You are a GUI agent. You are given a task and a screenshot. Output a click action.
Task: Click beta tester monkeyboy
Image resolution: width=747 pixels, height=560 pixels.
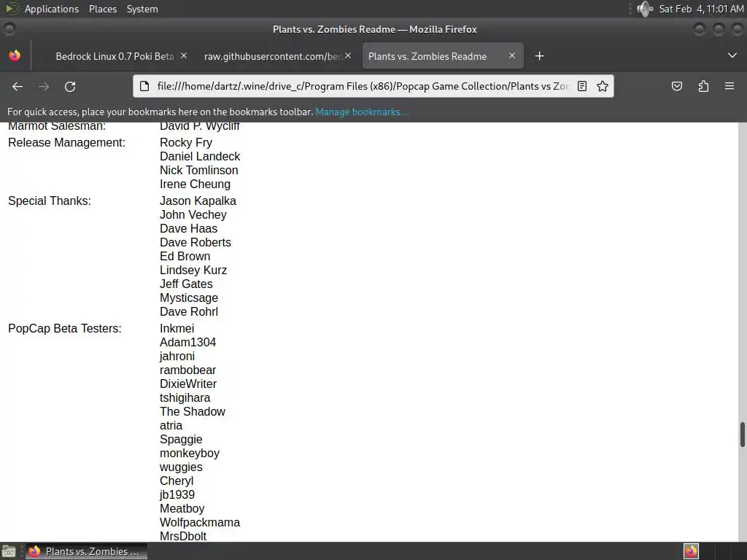click(x=189, y=453)
